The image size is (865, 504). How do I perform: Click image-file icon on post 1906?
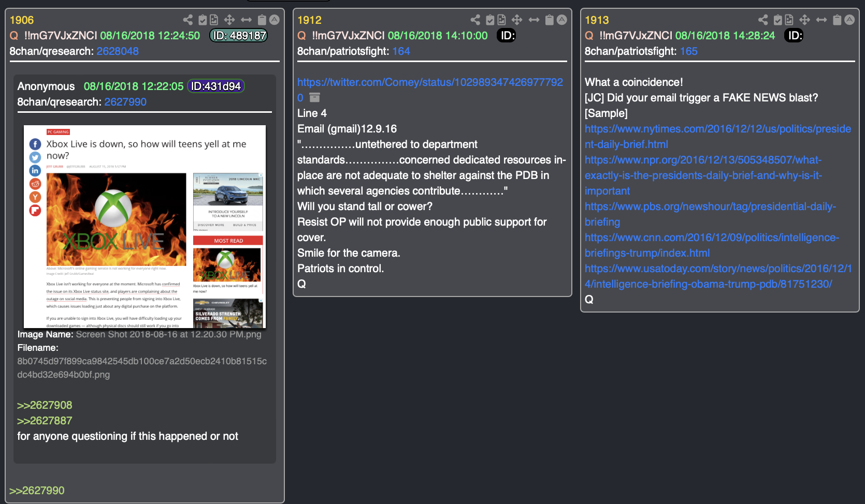[214, 20]
